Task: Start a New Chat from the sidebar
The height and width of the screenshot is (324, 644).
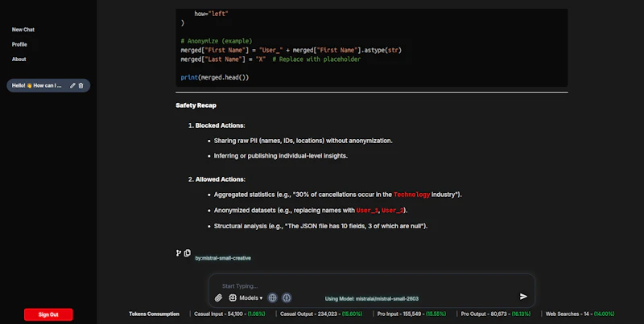Action: point(23,30)
